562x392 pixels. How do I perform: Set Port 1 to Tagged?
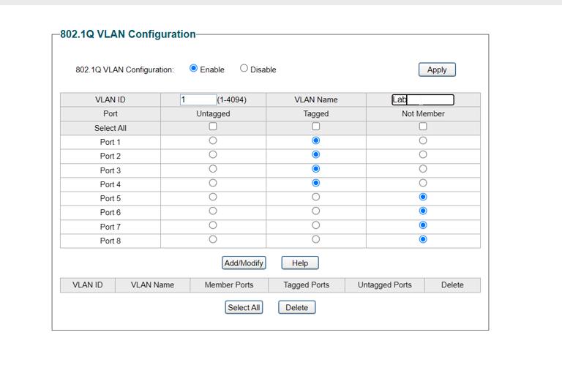[316, 140]
